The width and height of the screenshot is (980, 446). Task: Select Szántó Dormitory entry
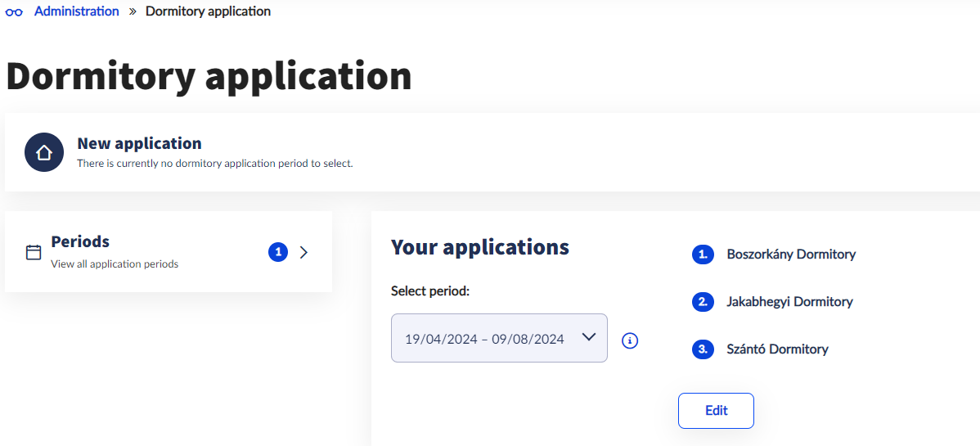[x=777, y=349]
